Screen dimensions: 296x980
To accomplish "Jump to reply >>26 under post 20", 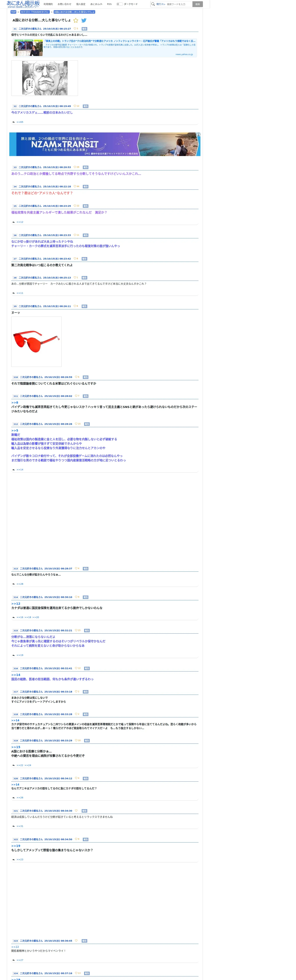I will (x=20, y=797).
